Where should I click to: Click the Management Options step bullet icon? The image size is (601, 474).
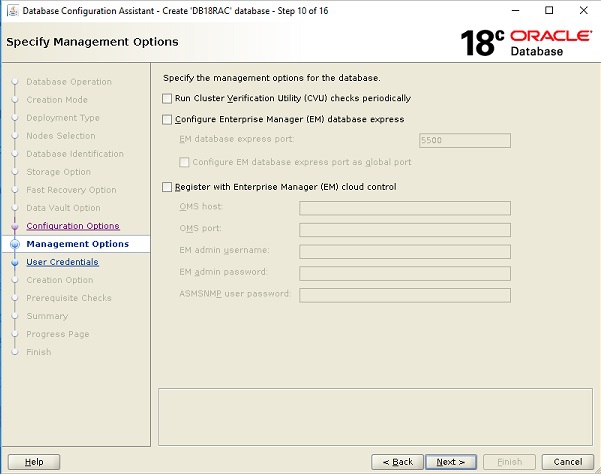pyautogui.click(x=15, y=244)
